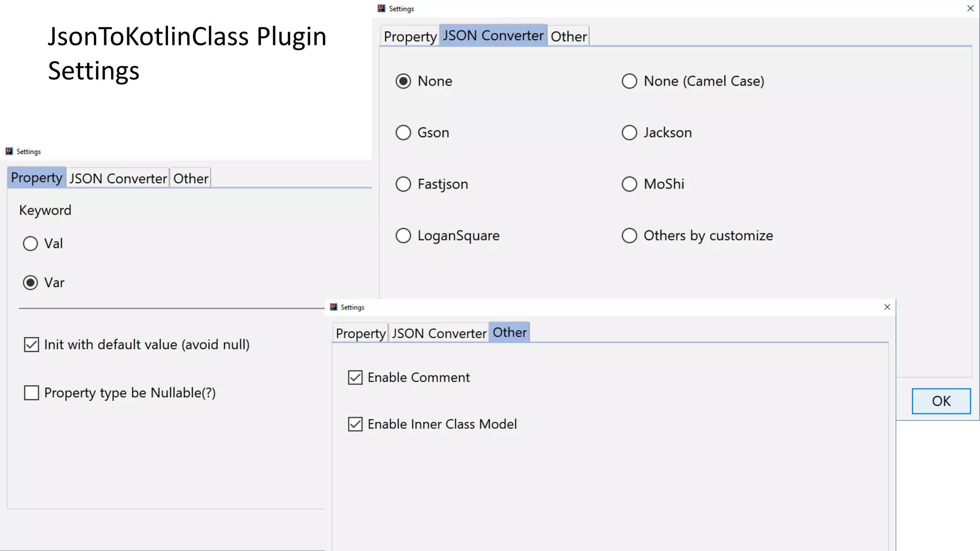The width and height of the screenshot is (980, 551).
Task: Open Property tab in bottom Settings window
Action: click(x=360, y=333)
